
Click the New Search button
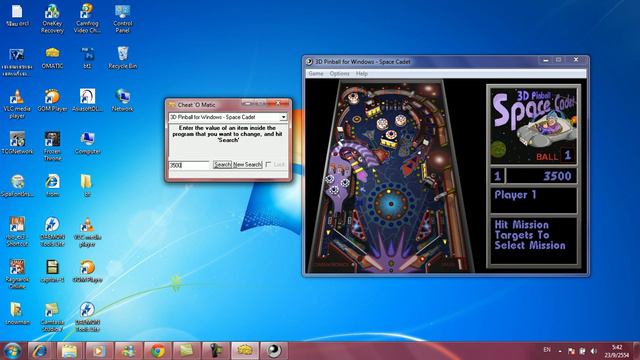pos(247,164)
